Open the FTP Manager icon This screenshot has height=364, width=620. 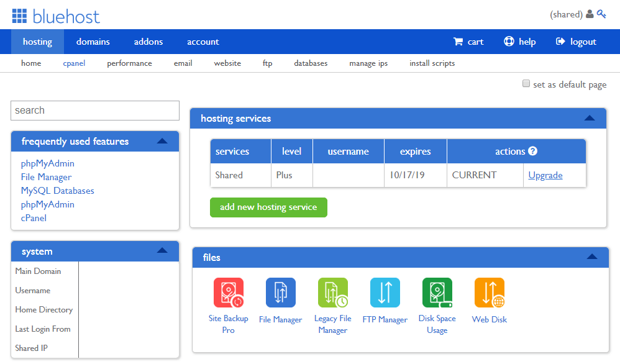385,293
